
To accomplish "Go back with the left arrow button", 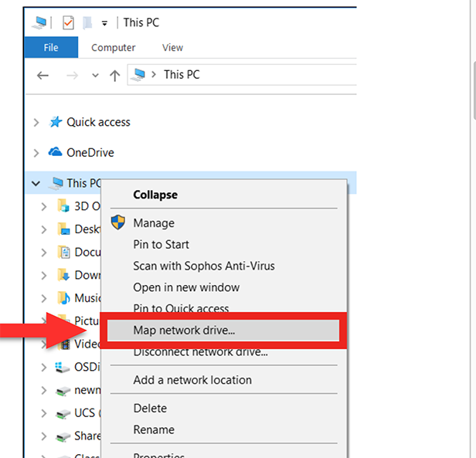I will point(42,75).
